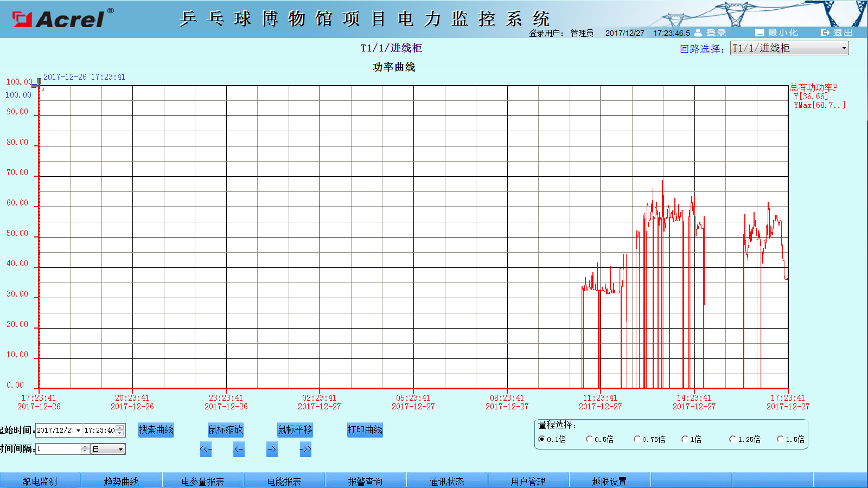Open the 配电监测 tab

coord(40,480)
